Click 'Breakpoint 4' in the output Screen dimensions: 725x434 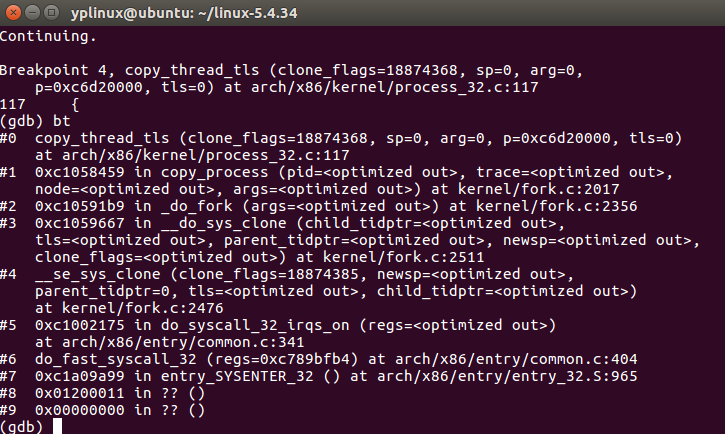click(53, 70)
